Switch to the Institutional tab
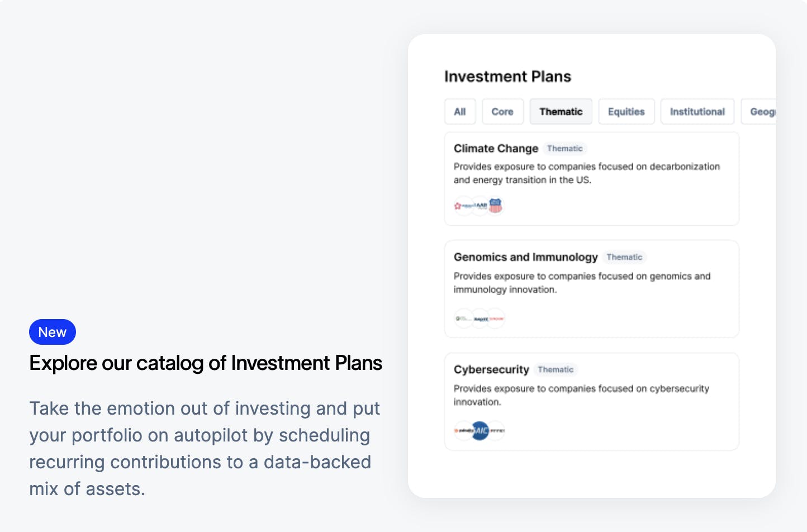Image resolution: width=807 pixels, height=532 pixels. (697, 112)
